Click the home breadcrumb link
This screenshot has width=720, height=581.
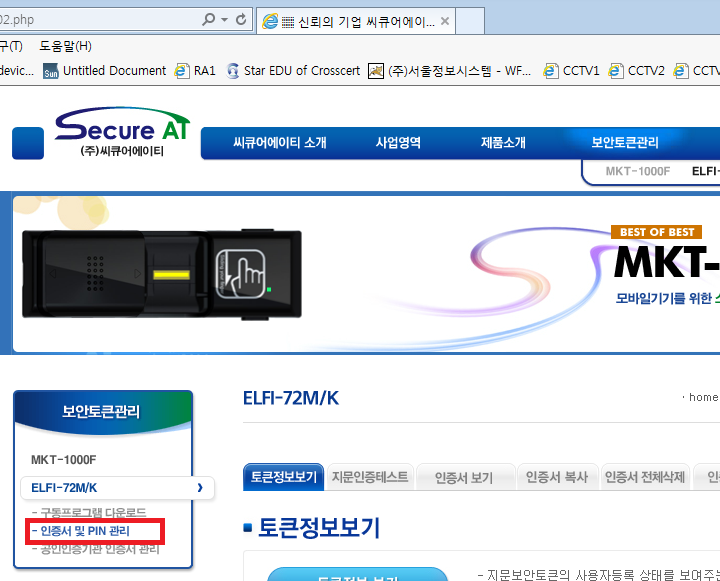coord(703,397)
